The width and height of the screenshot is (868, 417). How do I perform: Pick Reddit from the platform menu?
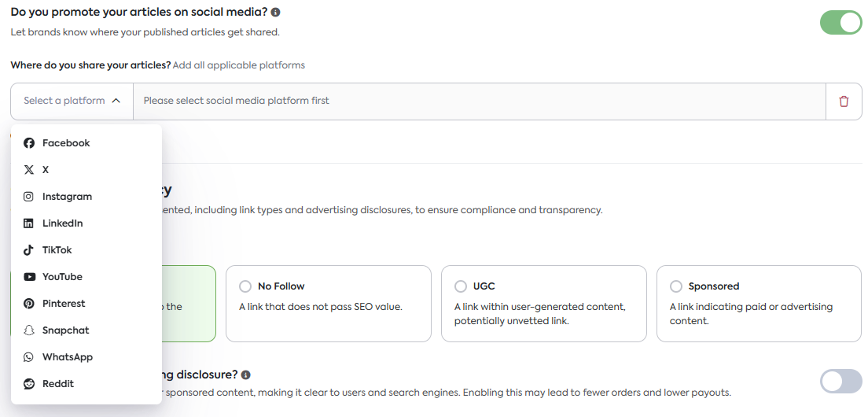point(57,384)
